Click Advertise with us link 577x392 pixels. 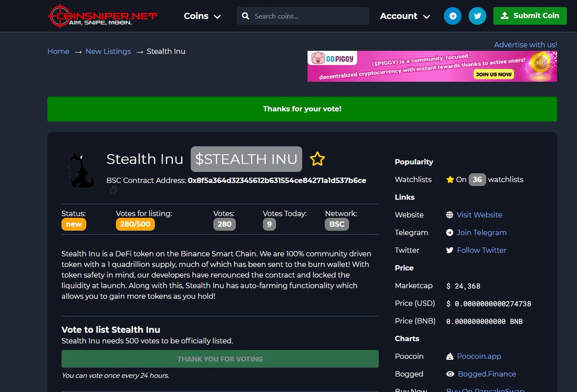526,44
